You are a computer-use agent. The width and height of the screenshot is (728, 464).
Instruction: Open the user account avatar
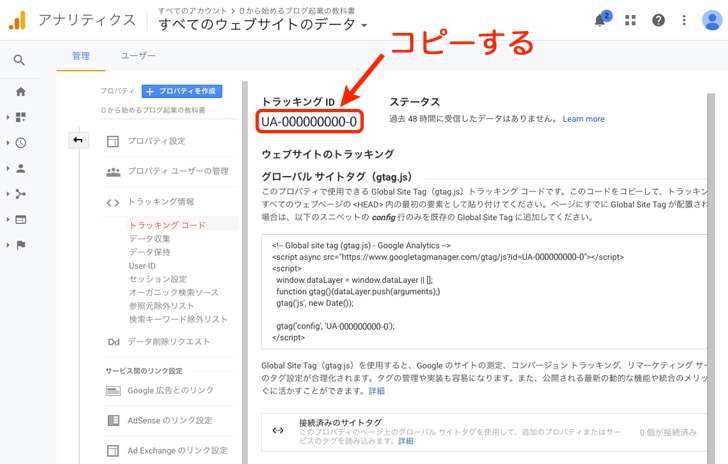pos(711,20)
